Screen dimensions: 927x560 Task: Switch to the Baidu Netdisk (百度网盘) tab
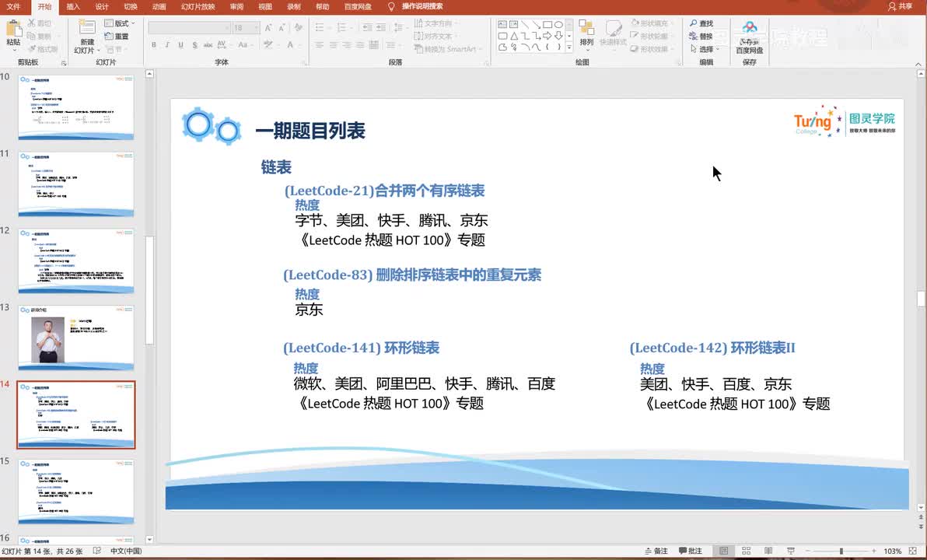pos(358,6)
